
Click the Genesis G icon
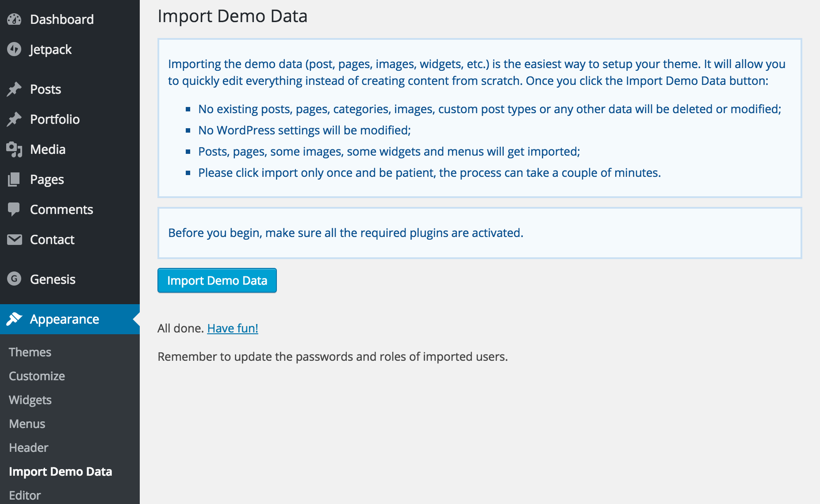tap(14, 279)
